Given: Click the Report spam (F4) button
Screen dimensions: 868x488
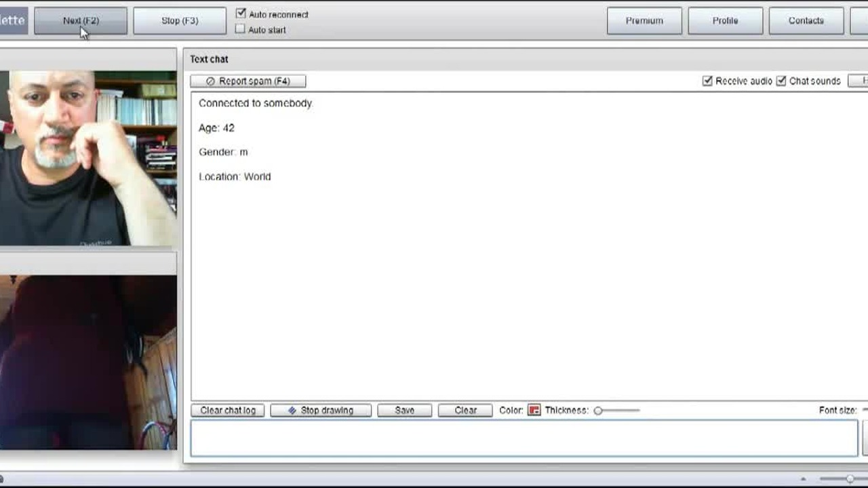Looking at the screenshot, I should point(248,81).
